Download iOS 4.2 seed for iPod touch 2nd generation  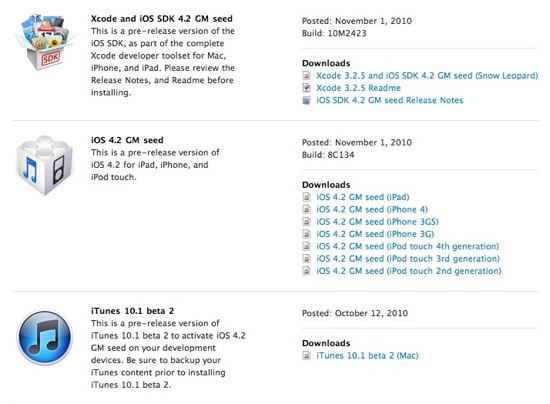click(409, 271)
